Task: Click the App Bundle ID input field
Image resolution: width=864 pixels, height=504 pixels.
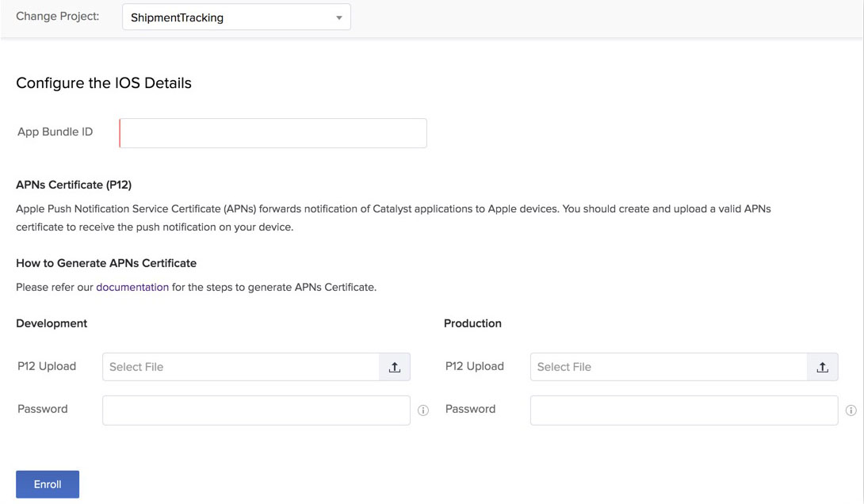Action: click(272, 132)
